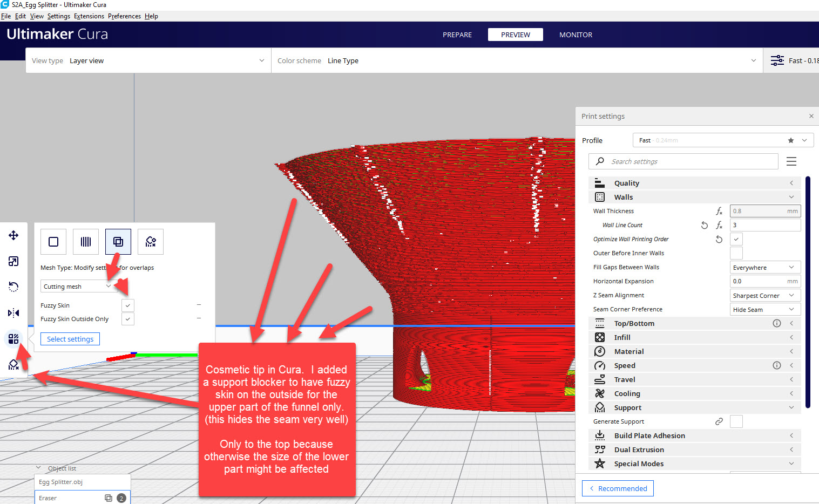Viewport: 819px width, 504px height.
Task: Toggle Optimize Wall Printing Order checkbox
Action: [x=736, y=239]
